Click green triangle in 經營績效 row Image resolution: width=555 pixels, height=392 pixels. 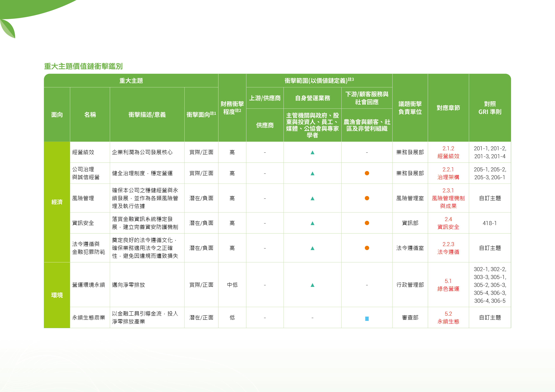pos(312,152)
